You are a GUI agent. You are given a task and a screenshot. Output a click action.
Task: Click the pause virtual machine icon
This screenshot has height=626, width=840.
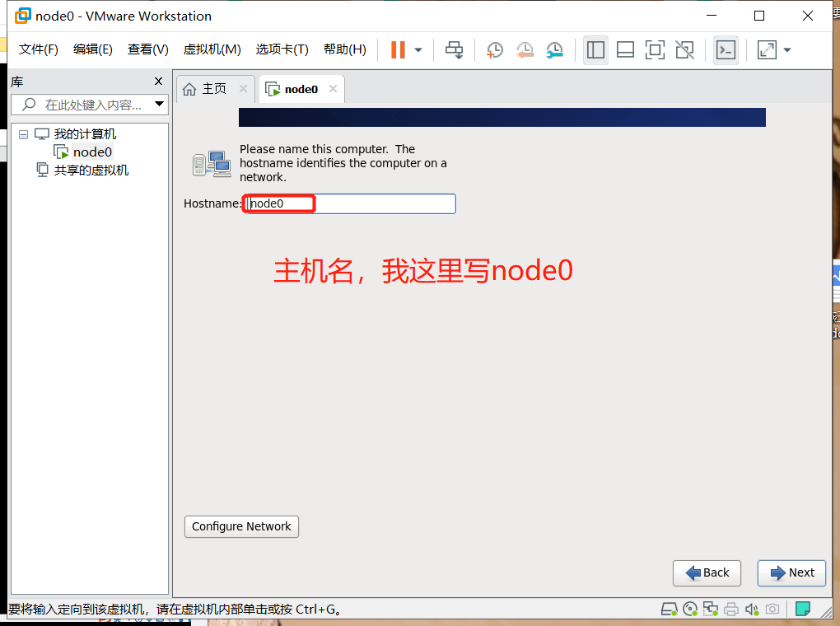pos(398,50)
